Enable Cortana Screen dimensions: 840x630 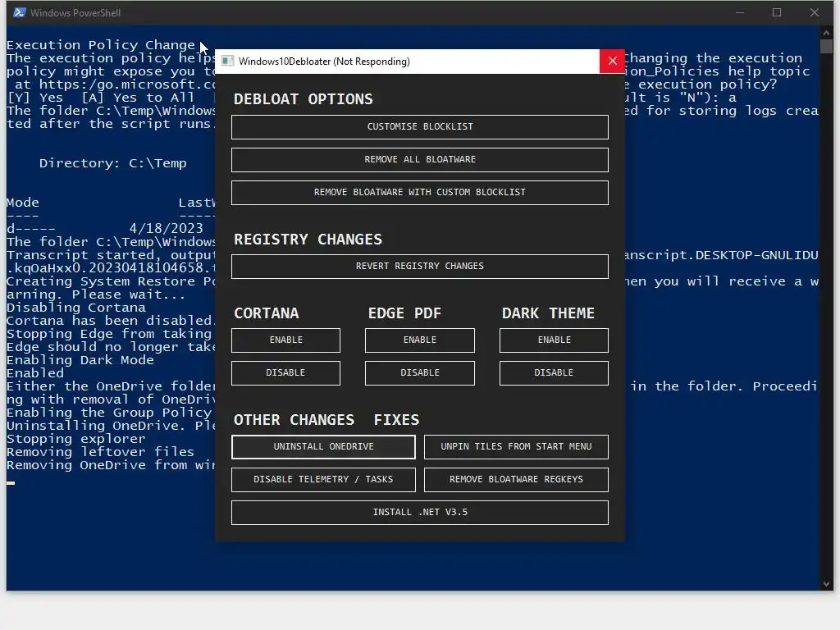pyautogui.click(x=285, y=340)
